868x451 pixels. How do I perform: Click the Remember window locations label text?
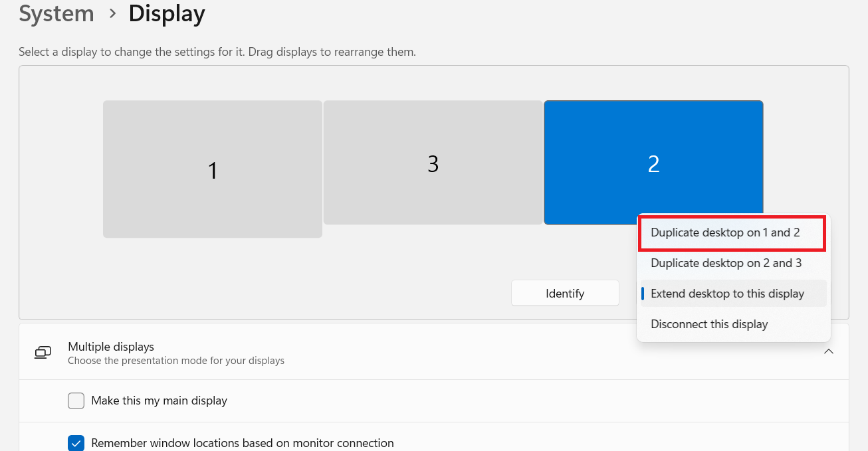tap(242, 443)
